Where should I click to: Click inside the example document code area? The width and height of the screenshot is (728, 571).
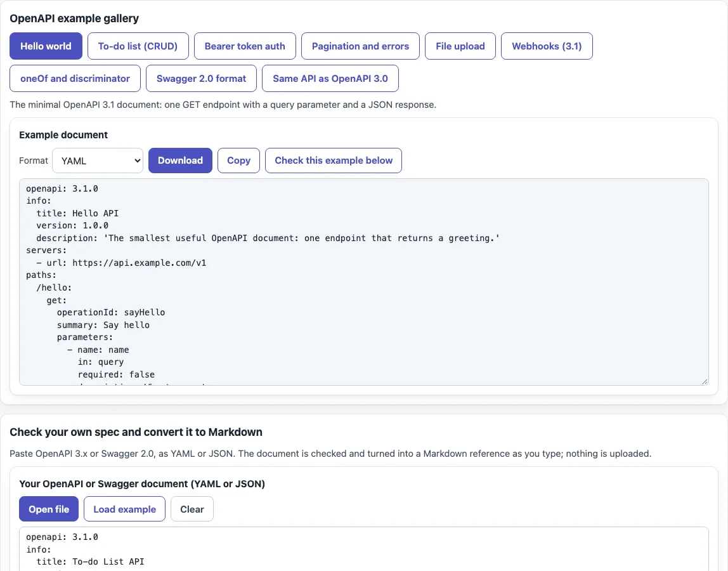click(363, 282)
